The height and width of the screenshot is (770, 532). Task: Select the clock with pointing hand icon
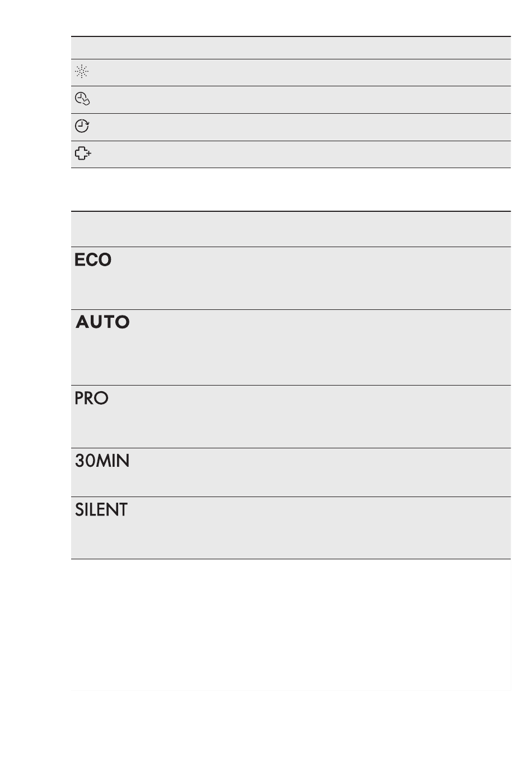click(82, 99)
